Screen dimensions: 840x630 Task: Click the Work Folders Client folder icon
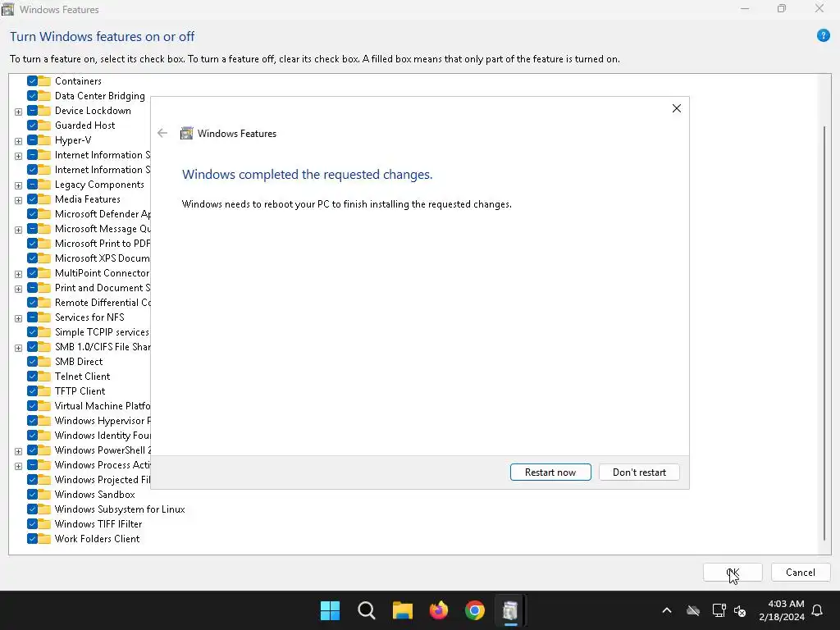point(44,538)
